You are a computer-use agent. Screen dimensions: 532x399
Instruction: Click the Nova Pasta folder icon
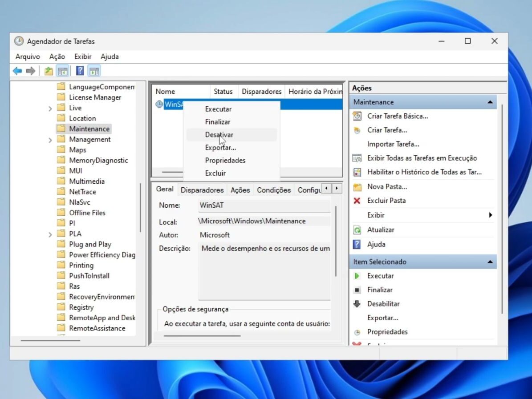click(357, 187)
